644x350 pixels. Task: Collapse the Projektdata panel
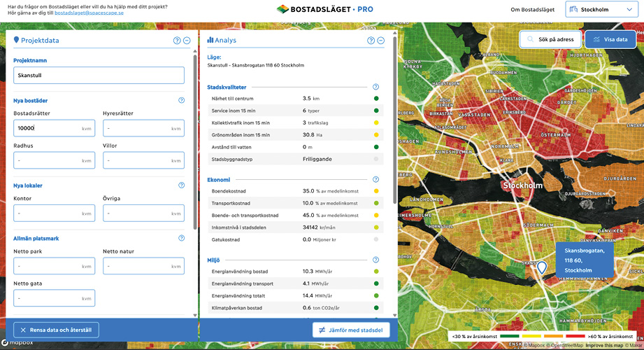(187, 41)
